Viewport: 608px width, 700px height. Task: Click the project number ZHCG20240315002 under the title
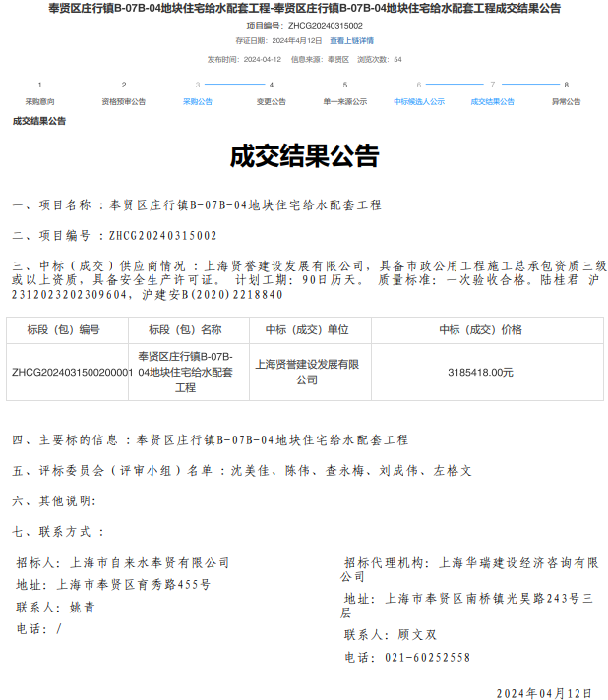point(325,26)
